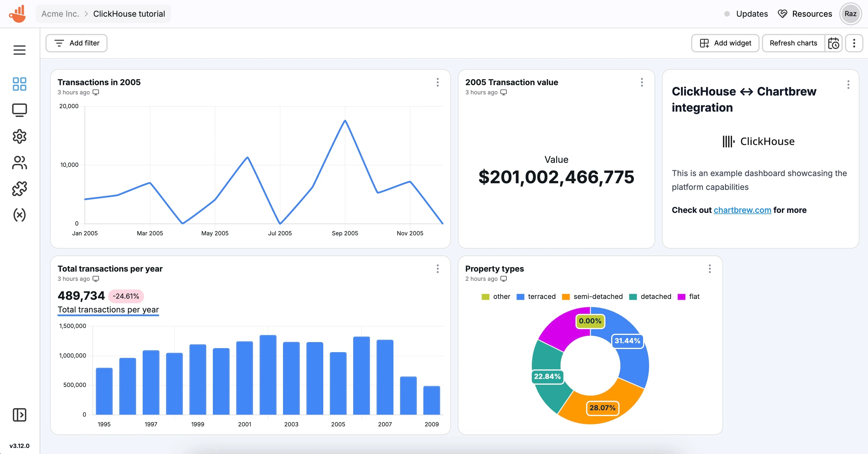868x454 pixels.
Task: Click the Property types chart title
Action: click(x=494, y=269)
